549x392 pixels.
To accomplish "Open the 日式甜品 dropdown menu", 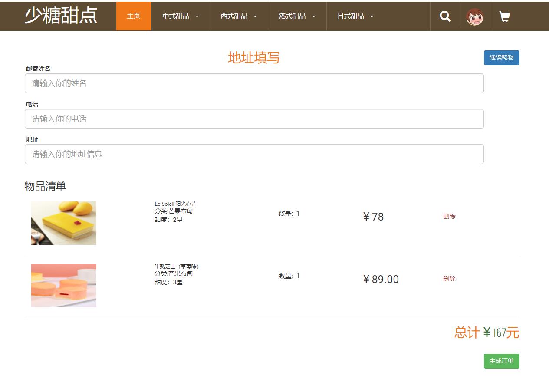I will [354, 16].
